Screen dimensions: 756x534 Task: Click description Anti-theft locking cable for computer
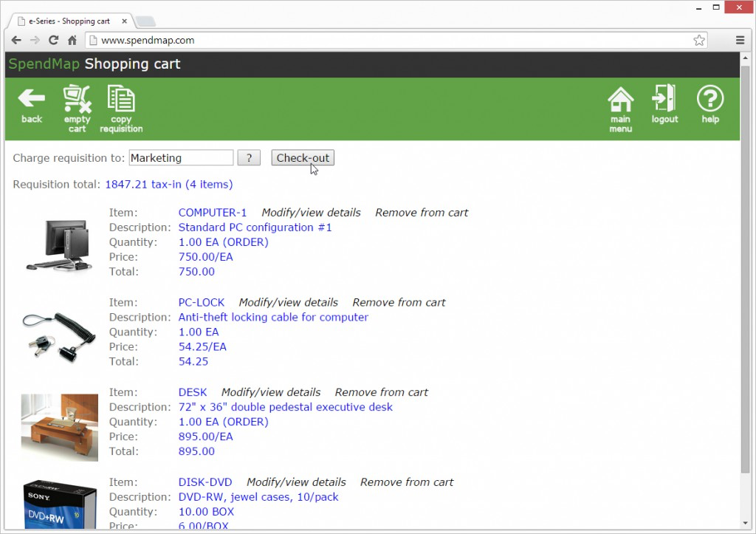[x=273, y=317]
